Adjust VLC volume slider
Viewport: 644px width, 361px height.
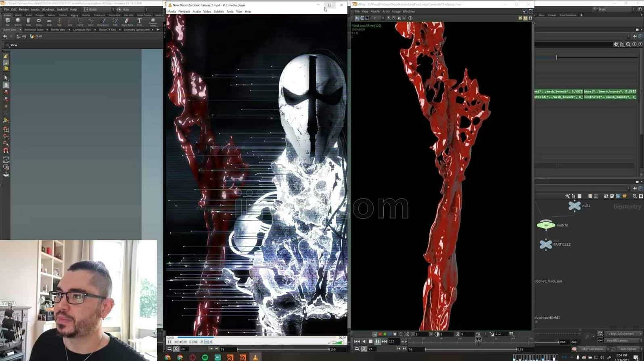[337, 342]
